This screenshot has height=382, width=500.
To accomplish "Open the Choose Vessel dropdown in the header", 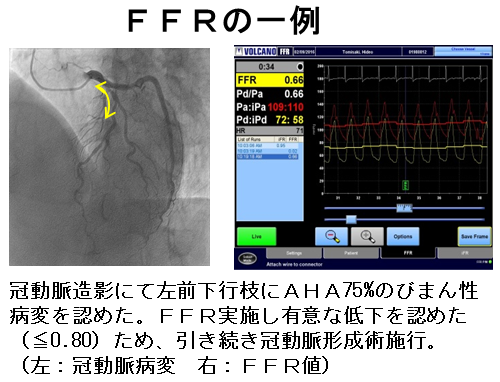I will 463,51.
